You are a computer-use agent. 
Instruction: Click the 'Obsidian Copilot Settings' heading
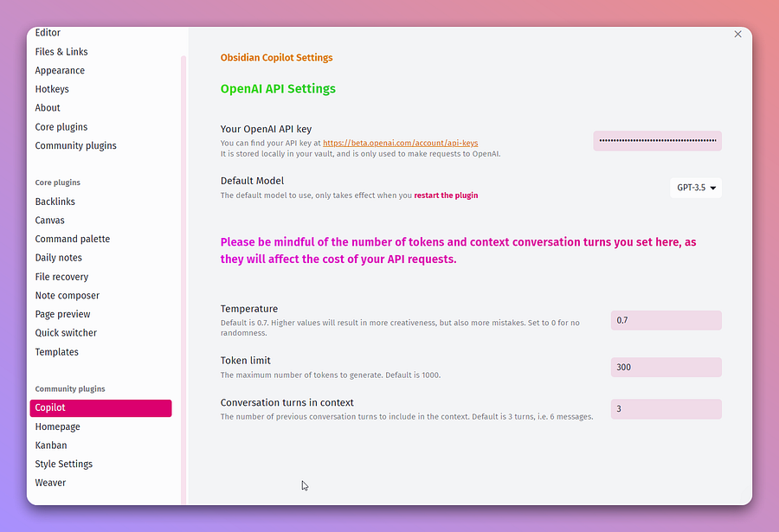click(x=277, y=58)
